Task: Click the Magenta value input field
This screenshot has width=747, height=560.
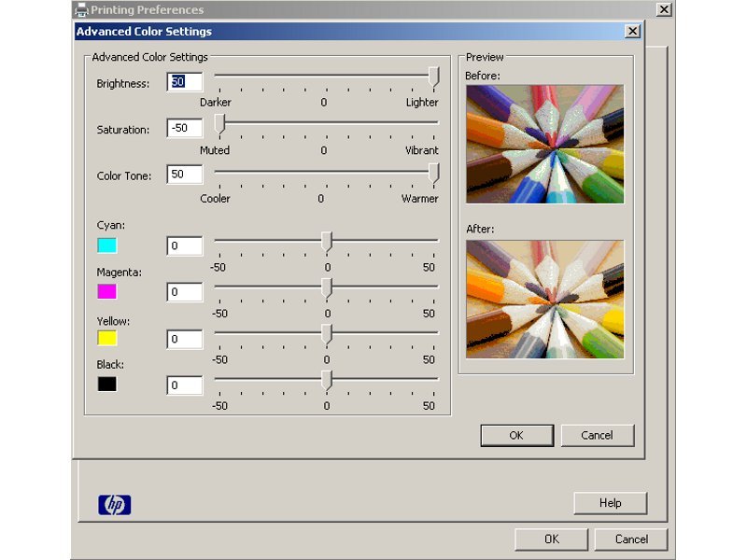Action: point(185,292)
